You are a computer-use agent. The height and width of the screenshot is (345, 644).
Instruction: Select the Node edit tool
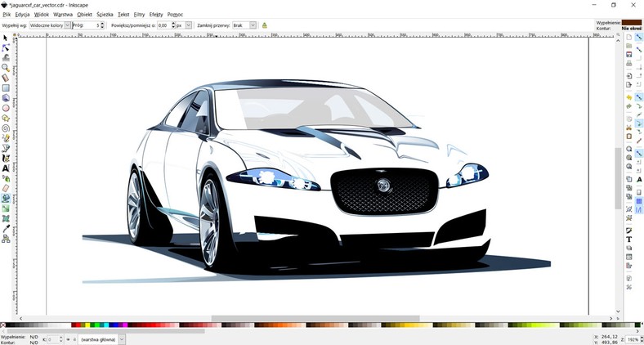(x=6, y=47)
